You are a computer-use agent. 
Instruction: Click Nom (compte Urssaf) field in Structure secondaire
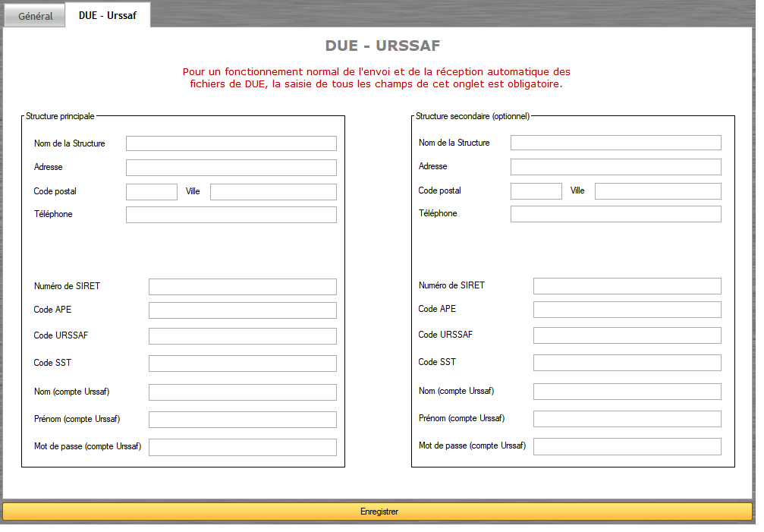pos(627,391)
